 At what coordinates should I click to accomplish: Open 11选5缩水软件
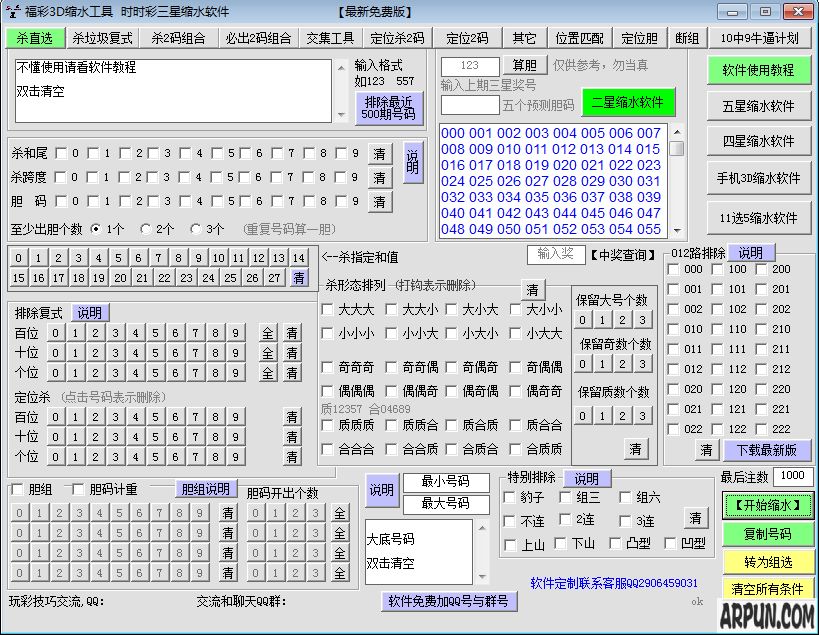tap(758, 218)
